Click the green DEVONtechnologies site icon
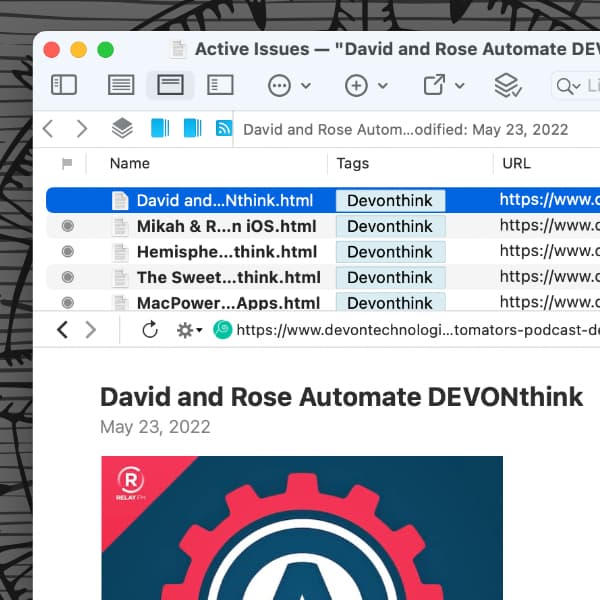600x600 pixels. [223, 329]
